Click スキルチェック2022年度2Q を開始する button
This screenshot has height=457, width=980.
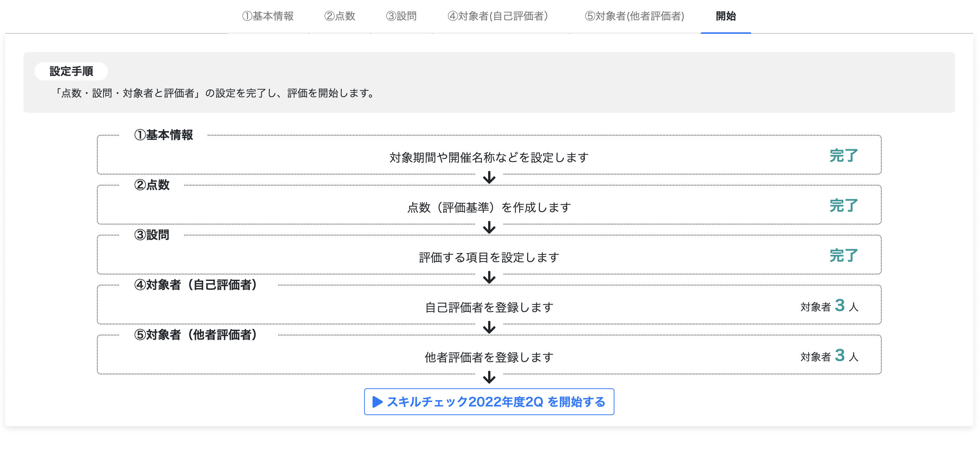click(489, 402)
